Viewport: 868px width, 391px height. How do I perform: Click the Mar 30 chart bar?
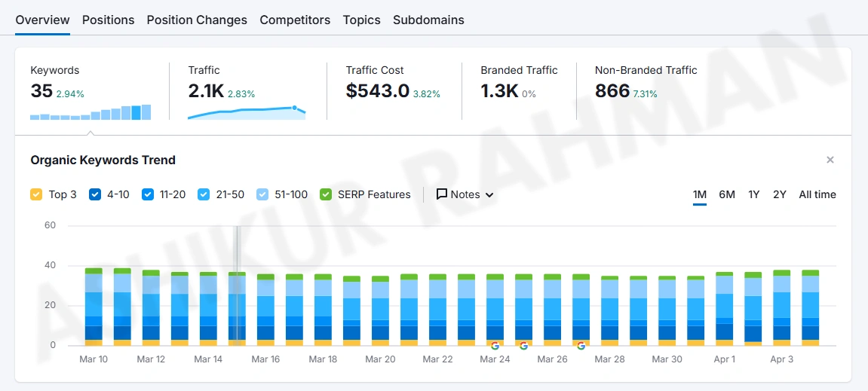667,311
